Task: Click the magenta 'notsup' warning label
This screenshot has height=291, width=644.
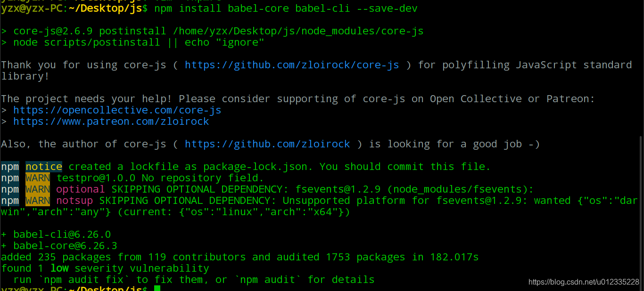Action: point(74,201)
